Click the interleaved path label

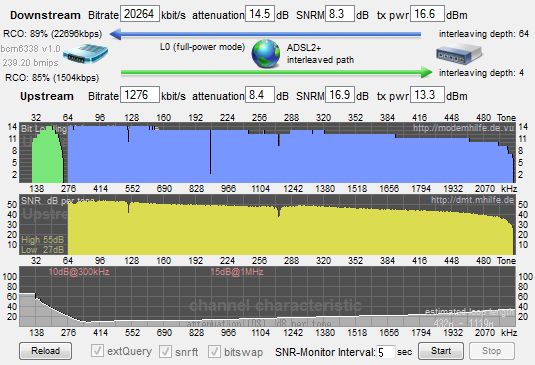(320, 60)
